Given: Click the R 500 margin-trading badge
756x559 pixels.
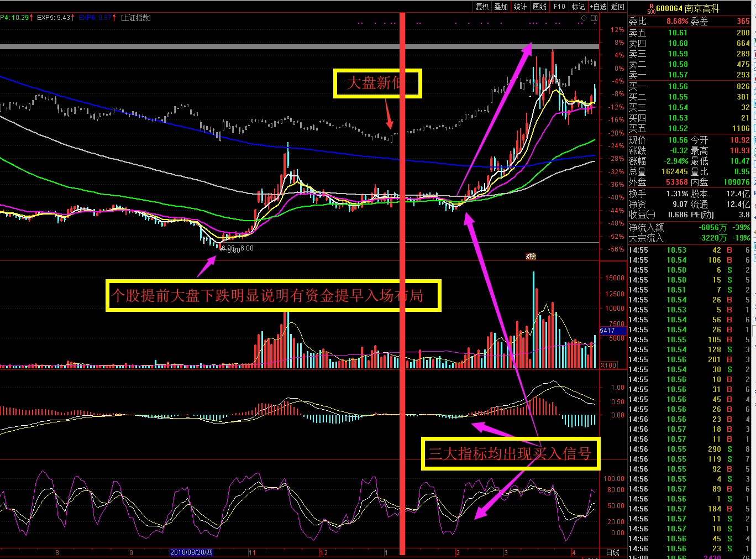Looking at the screenshot, I should click(651, 8).
